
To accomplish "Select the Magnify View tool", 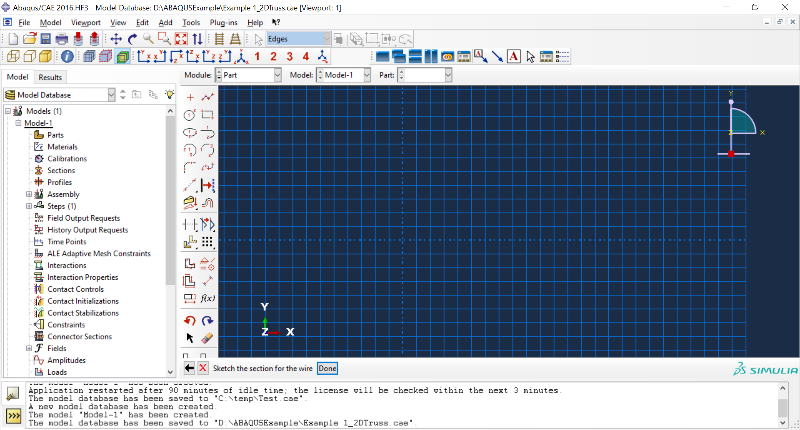I will [148, 39].
